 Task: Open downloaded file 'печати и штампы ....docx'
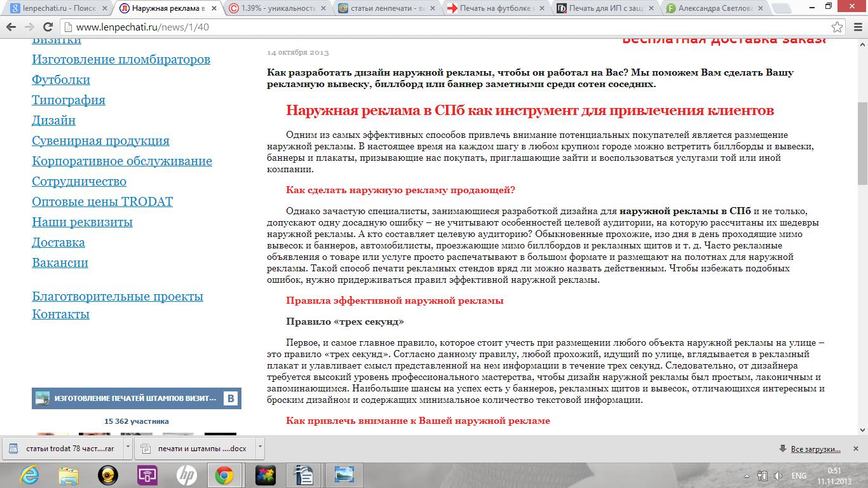pyautogui.click(x=195, y=448)
